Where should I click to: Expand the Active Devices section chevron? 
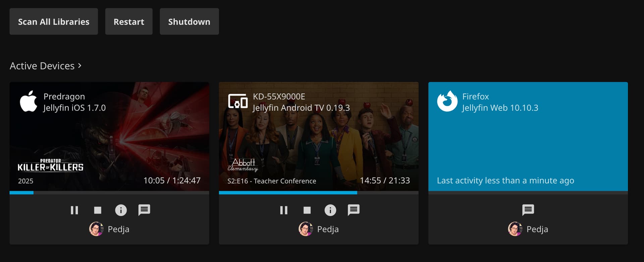coord(79,65)
